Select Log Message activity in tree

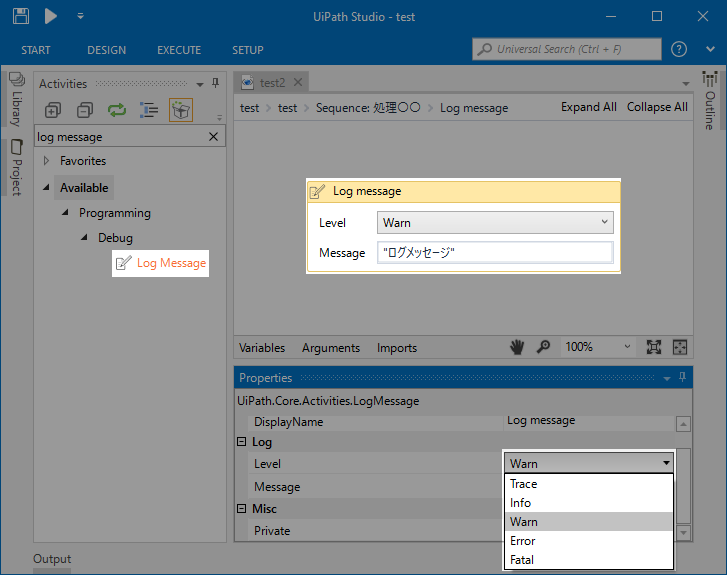click(160, 263)
